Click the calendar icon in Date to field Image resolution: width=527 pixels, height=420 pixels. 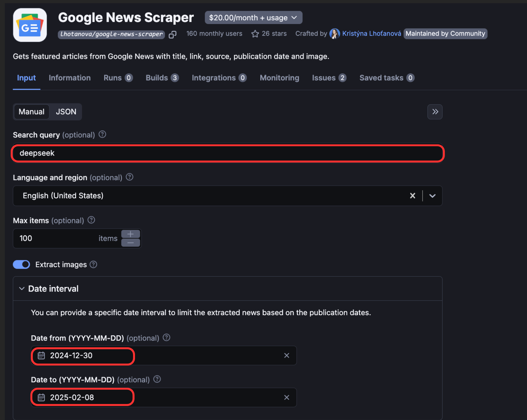click(x=41, y=397)
